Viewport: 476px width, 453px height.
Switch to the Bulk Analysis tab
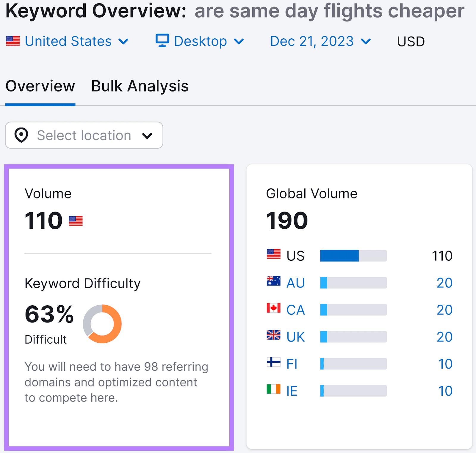coord(140,86)
